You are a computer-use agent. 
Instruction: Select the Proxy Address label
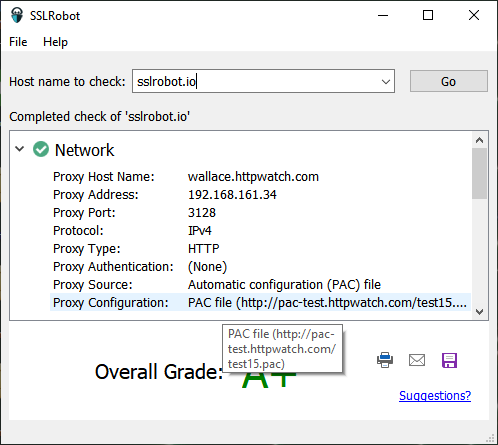(95, 195)
